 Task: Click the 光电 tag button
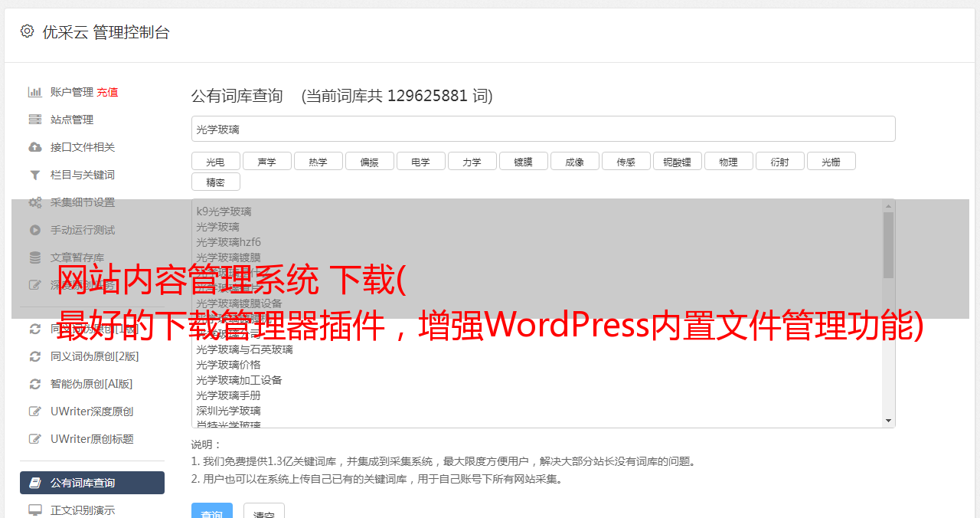coord(216,161)
